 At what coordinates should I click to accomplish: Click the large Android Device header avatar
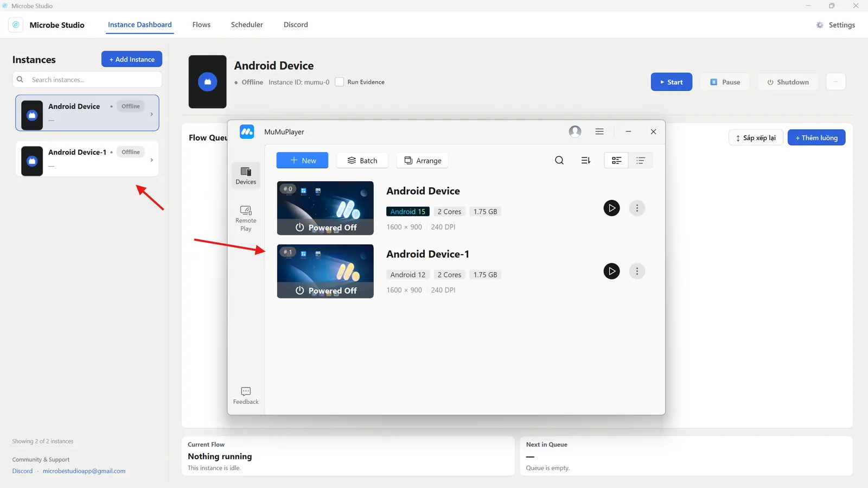pyautogui.click(x=207, y=82)
